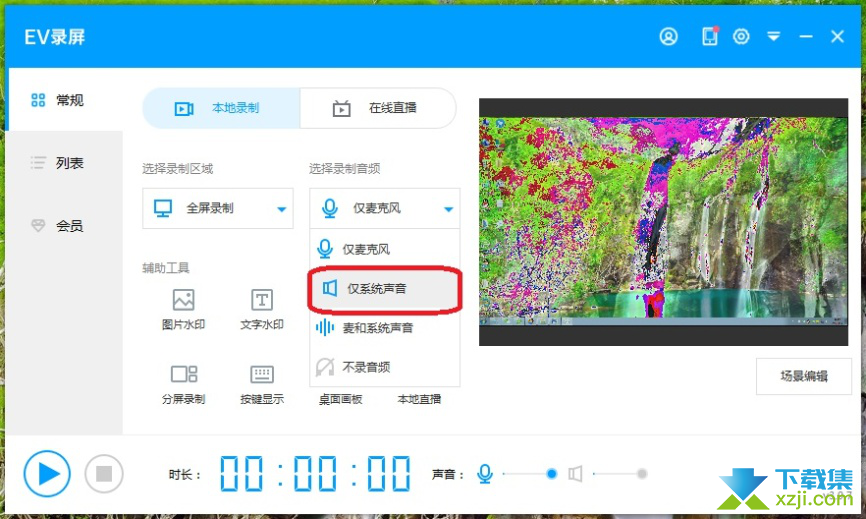The width and height of the screenshot is (866, 519).
Task: Collapse the 仅麦克风 audio dropdown
Action: 384,208
